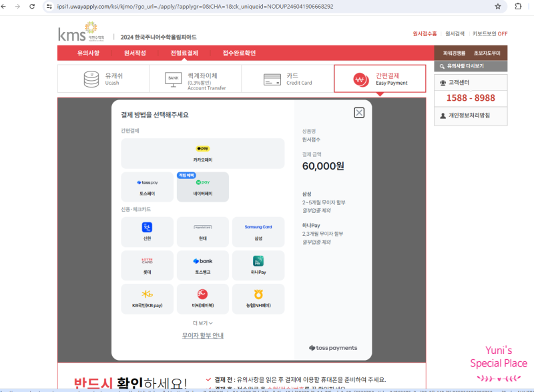Image resolution: width=534 pixels, height=392 pixels.
Task: Choose the 하나Pay payment icon
Action: (x=260, y=265)
